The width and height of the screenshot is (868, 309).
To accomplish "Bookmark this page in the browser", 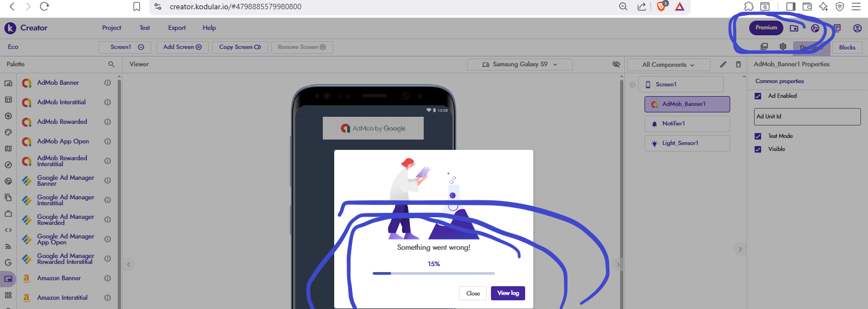I will (x=137, y=7).
